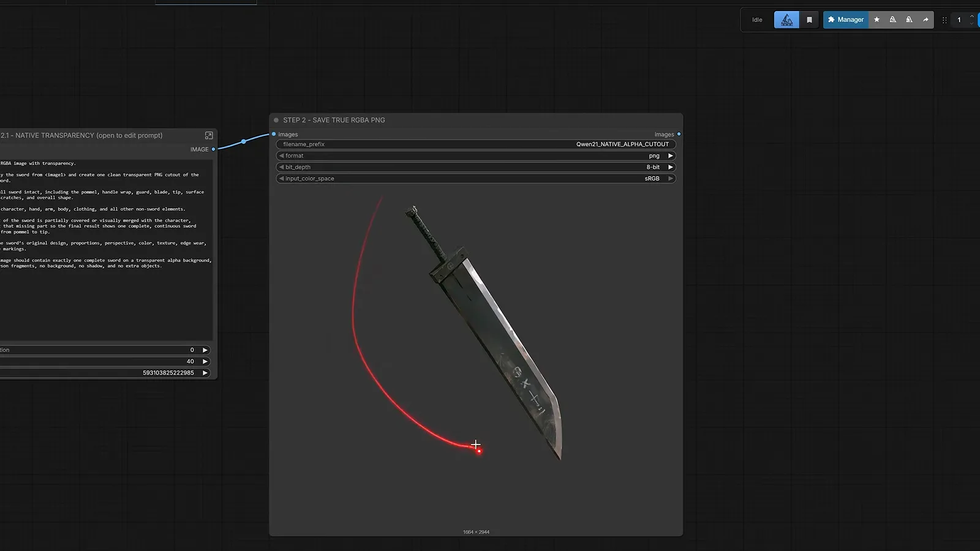This screenshot has height=551, width=980.
Task: Click inside the prompt text area
Action: 106,250
